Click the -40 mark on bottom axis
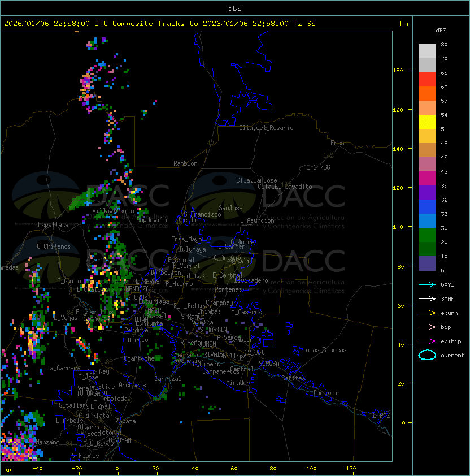This screenshot has width=470, height=476. (x=37, y=469)
